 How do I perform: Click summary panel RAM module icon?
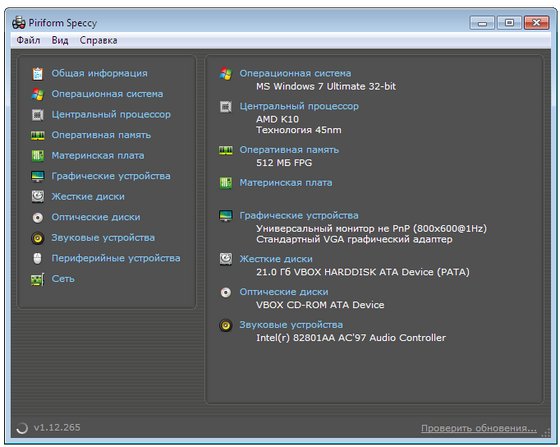pyautogui.click(x=226, y=150)
